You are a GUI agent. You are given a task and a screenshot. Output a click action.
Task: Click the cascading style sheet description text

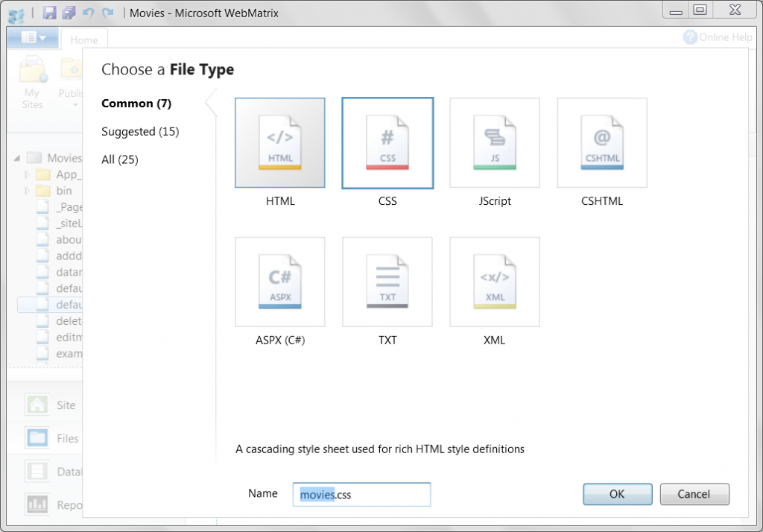(x=380, y=449)
